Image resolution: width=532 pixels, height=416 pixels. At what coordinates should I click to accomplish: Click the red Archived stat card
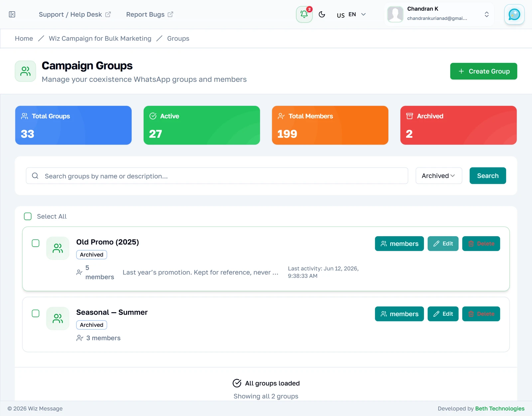459,125
